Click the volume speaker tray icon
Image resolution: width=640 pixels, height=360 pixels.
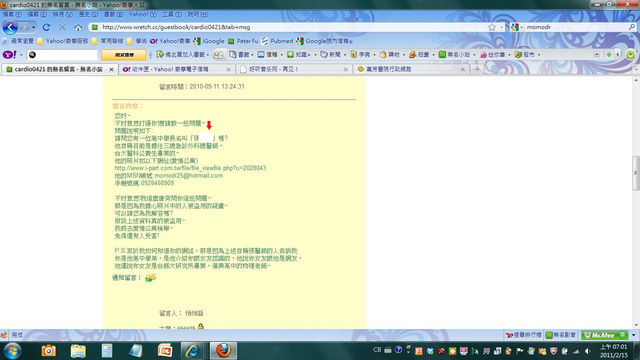pyautogui.click(x=587, y=351)
